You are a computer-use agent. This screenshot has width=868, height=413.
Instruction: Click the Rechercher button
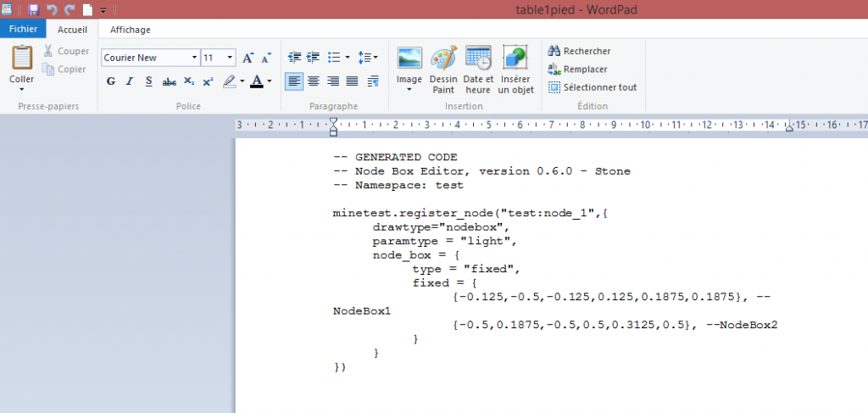pyautogui.click(x=579, y=51)
